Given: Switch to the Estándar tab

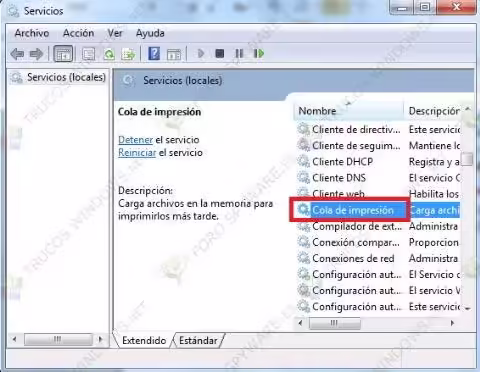Looking at the screenshot, I should (198, 340).
